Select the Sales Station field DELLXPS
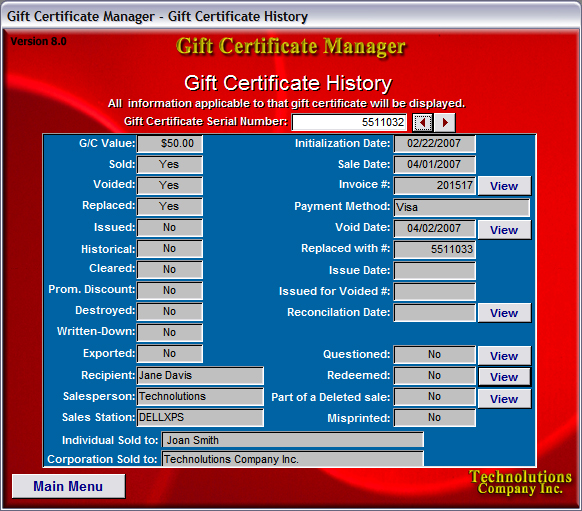582x511 pixels. click(200, 417)
